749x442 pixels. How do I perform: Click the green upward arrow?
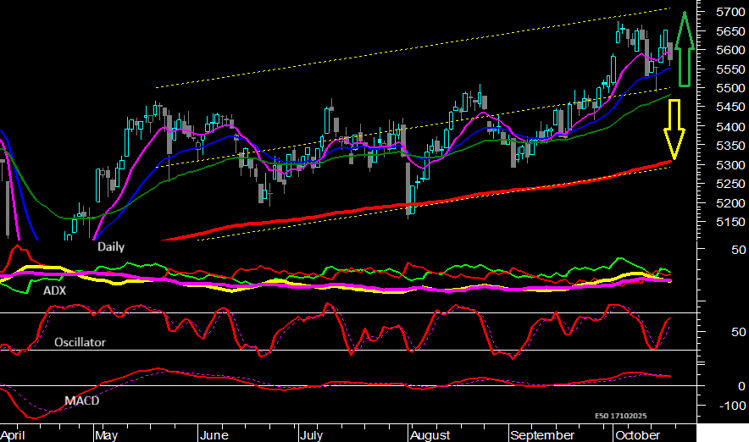coord(683,50)
